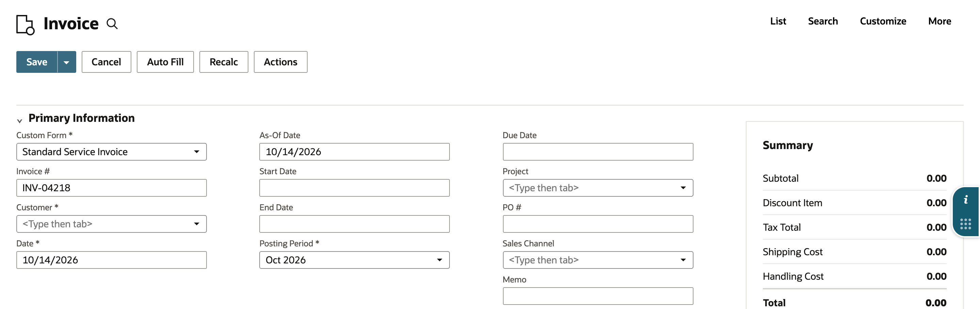
Task: Click the Summary heading
Action: (x=787, y=145)
